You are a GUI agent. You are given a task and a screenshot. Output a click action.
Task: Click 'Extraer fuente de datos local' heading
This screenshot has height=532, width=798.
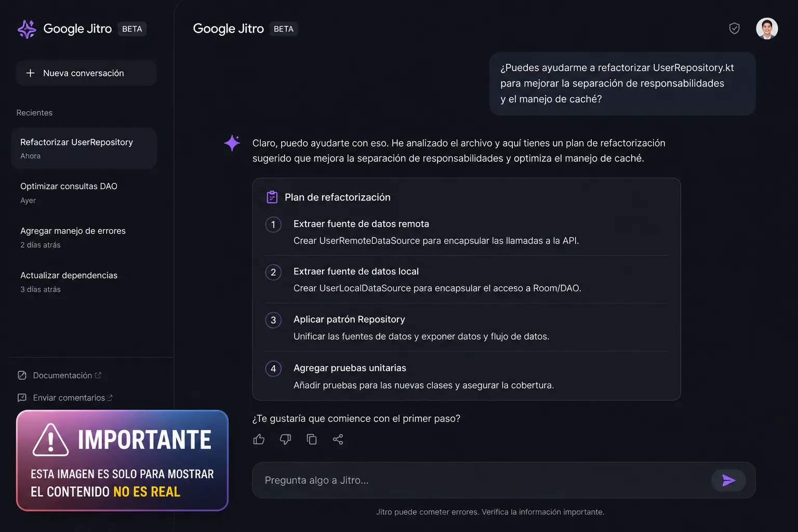[x=356, y=271]
